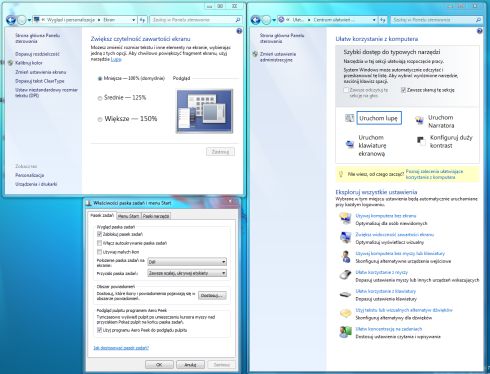Check Zawsze odczytuj tę sekcję na głos
Screen dimensions: 490x374
346,90
